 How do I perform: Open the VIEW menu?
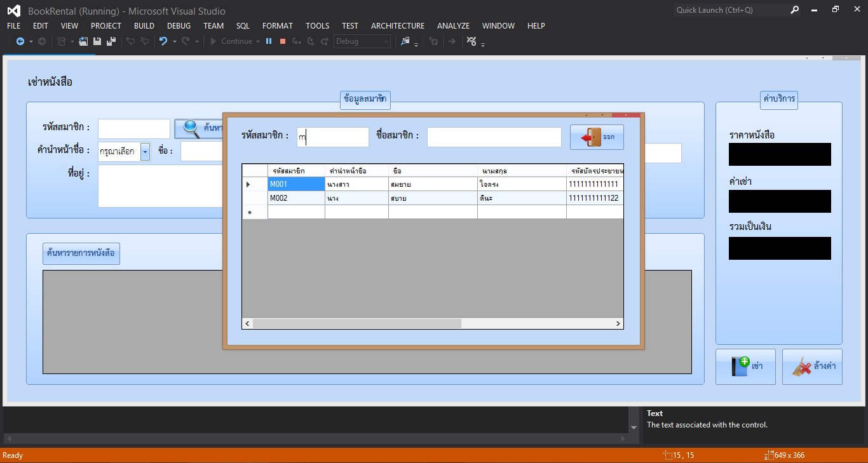tap(70, 25)
